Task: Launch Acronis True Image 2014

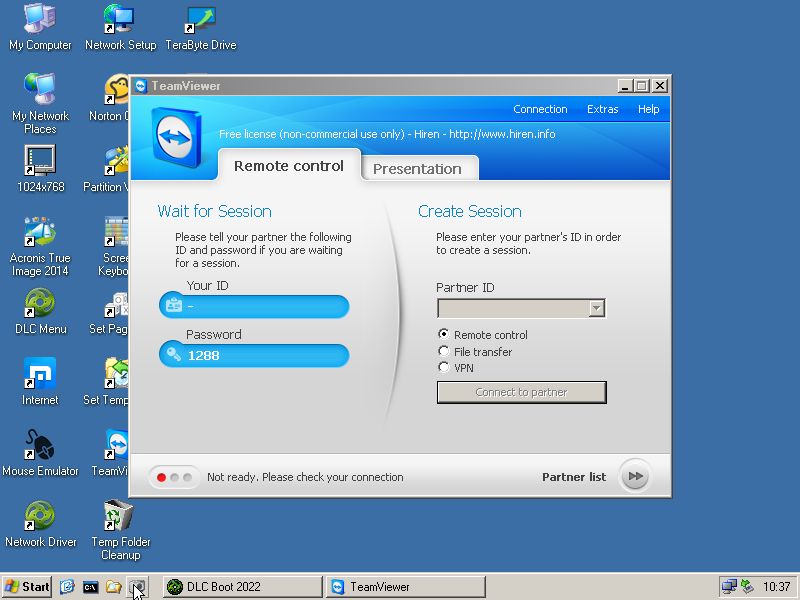Action: coord(40,247)
